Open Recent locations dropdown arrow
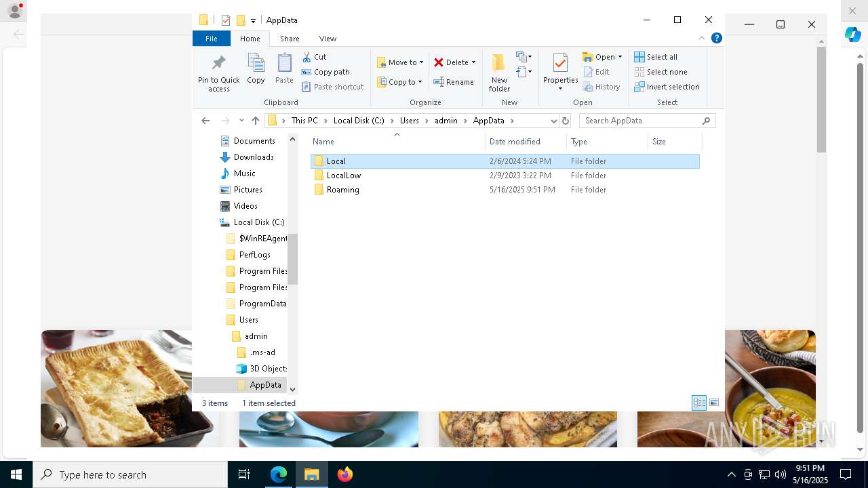This screenshot has height=488, width=868. click(241, 121)
